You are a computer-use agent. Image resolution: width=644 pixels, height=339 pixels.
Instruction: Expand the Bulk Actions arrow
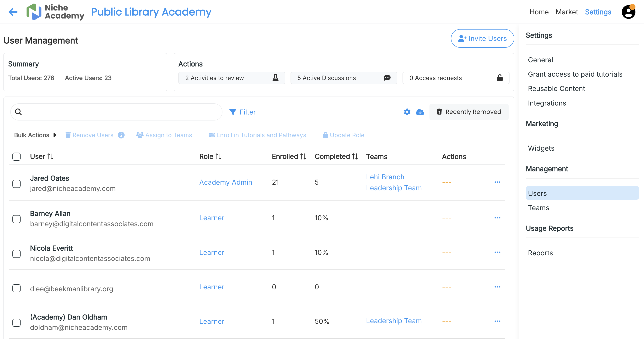pos(55,135)
